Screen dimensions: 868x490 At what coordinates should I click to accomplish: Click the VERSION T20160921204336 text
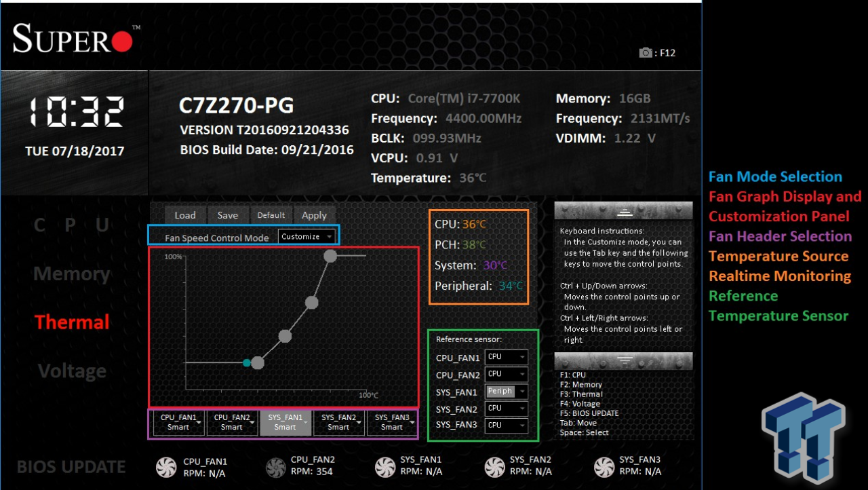[x=264, y=130]
